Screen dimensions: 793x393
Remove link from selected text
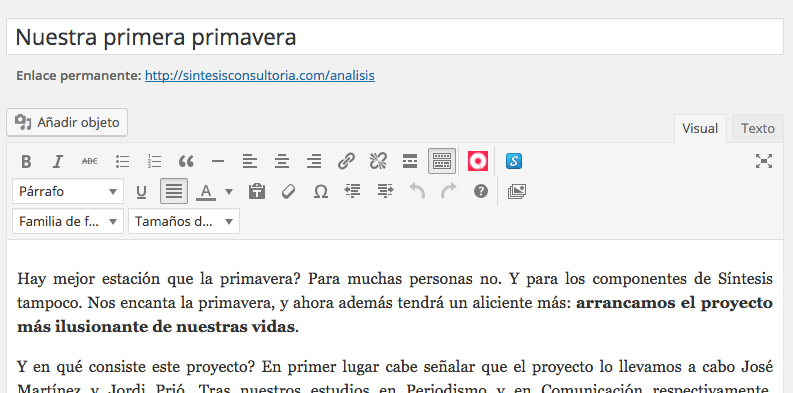(378, 161)
